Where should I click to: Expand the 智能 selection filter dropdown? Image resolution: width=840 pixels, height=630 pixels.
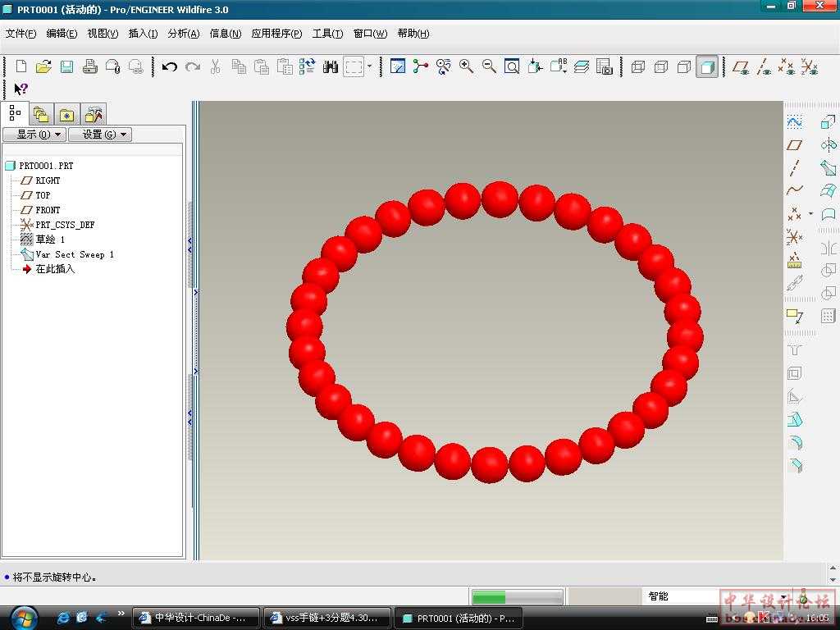[783, 596]
